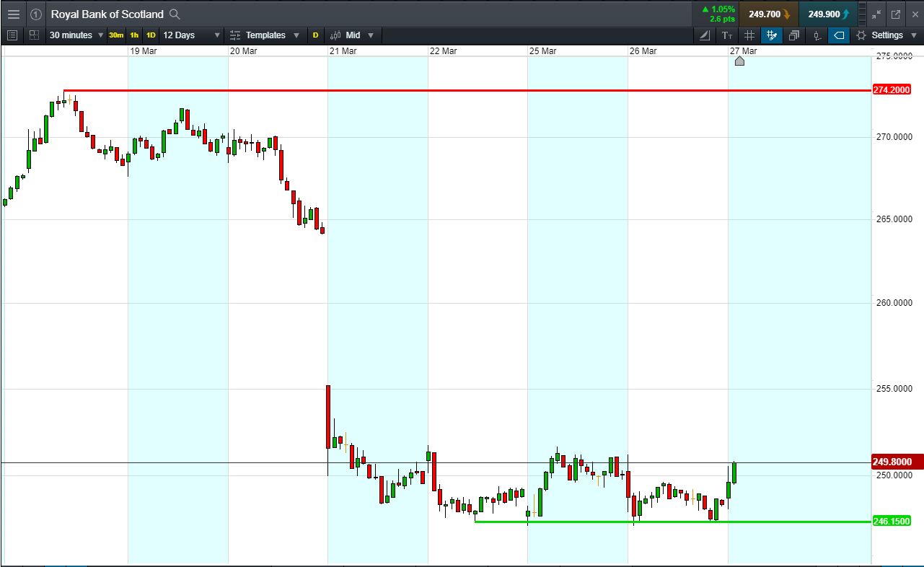This screenshot has width=924, height=567.
Task: Click the 270.0000 price axis label
Action: tap(894, 137)
